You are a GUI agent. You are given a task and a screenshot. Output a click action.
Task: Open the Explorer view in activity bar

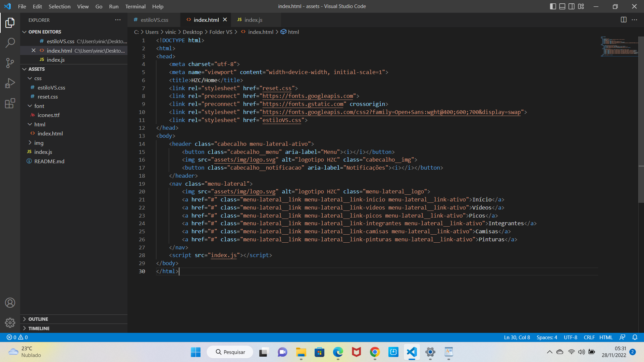point(10,23)
